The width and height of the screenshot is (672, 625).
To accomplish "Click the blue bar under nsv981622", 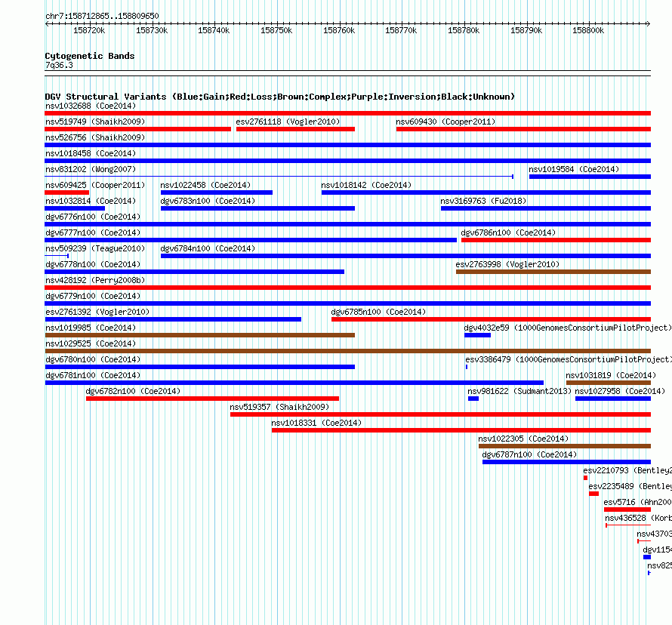I will pos(473,399).
